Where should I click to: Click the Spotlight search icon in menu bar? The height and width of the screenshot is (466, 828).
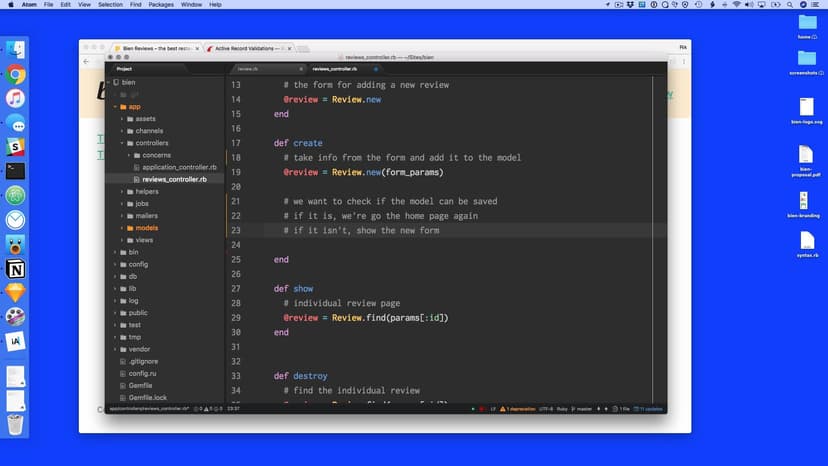(788, 5)
